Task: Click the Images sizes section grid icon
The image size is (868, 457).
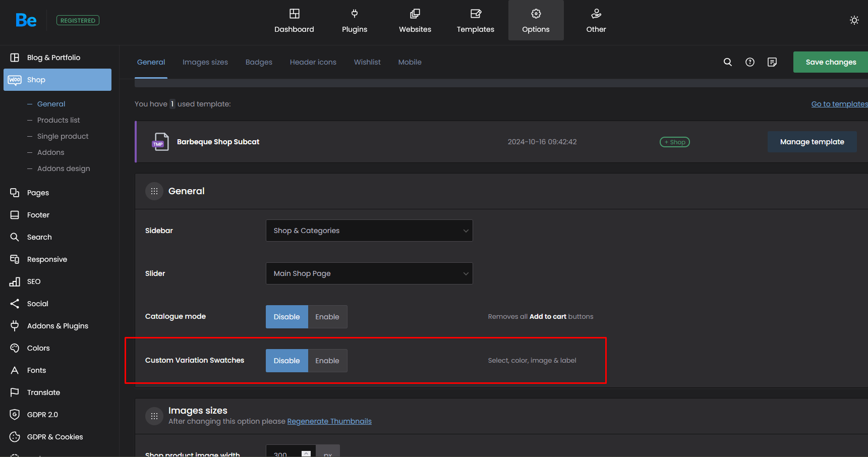Action: (154, 416)
